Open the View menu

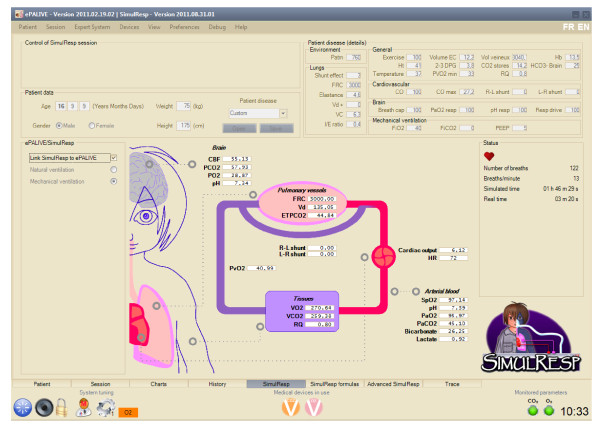(x=154, y=27)
